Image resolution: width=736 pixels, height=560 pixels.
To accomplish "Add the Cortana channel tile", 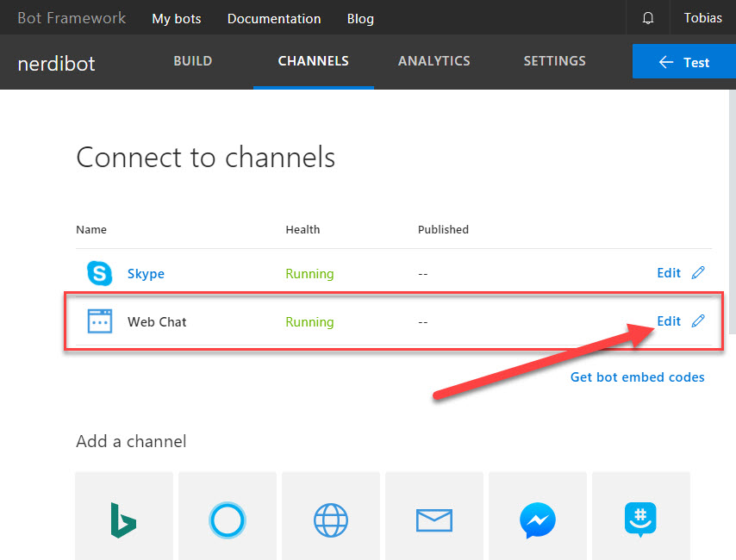I will pyautogui.click(x=228, y=516).
